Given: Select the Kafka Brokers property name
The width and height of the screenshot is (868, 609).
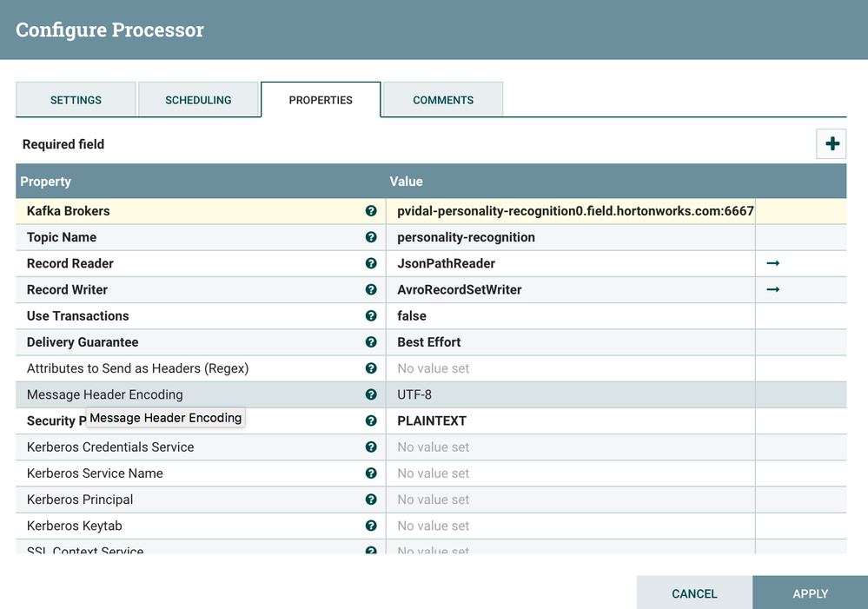Looking at the screenshot, I should tap(68, 211).
